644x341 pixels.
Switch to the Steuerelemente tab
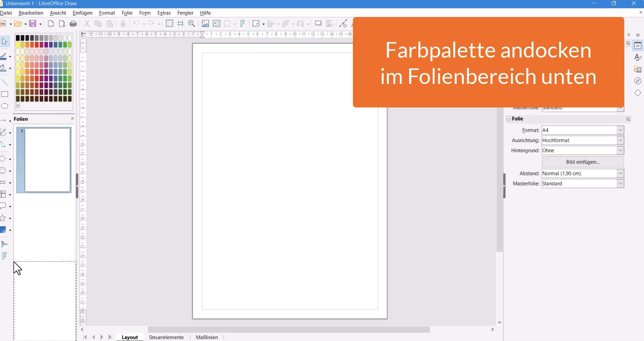point(167,337)
